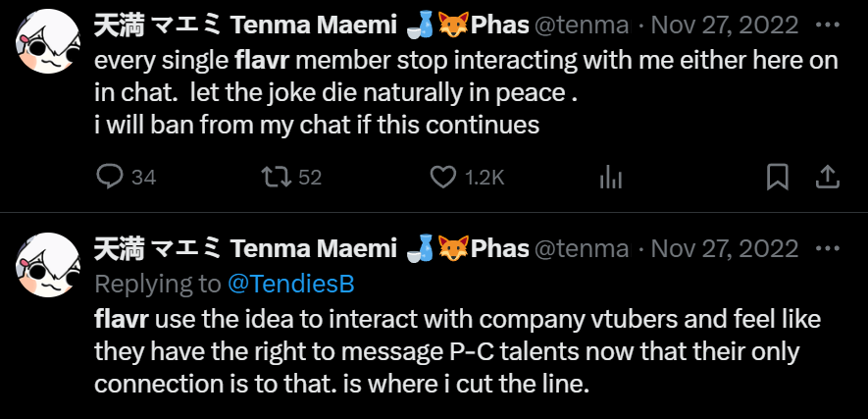The image size is (868, 419).
Task: Share the first tweet via the upload-arrow icon
Action: [x=827, y=177]
